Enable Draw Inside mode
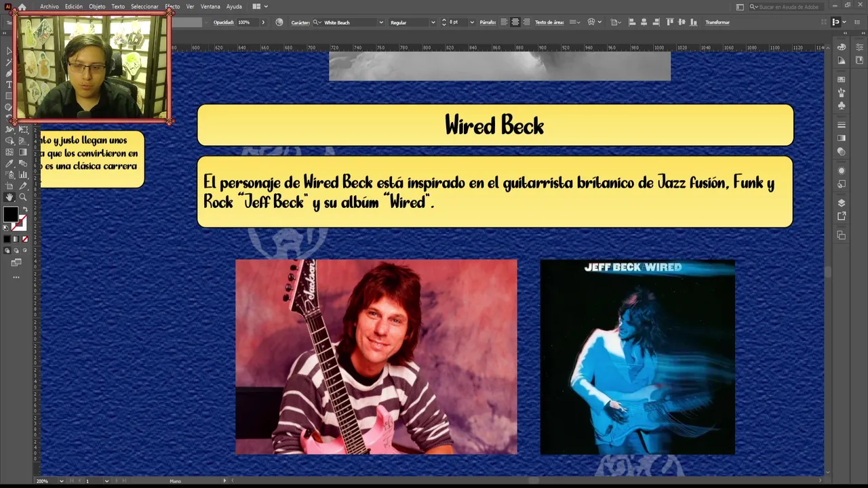 [x=24, y=251]
